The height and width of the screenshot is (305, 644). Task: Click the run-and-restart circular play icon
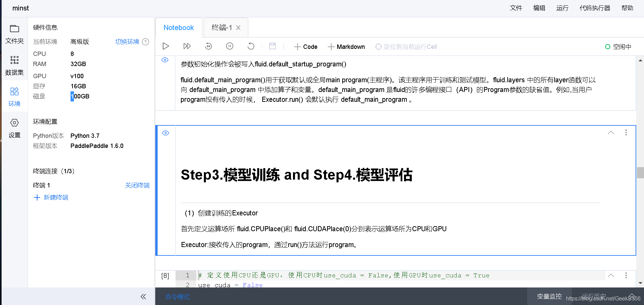point(209,46)
